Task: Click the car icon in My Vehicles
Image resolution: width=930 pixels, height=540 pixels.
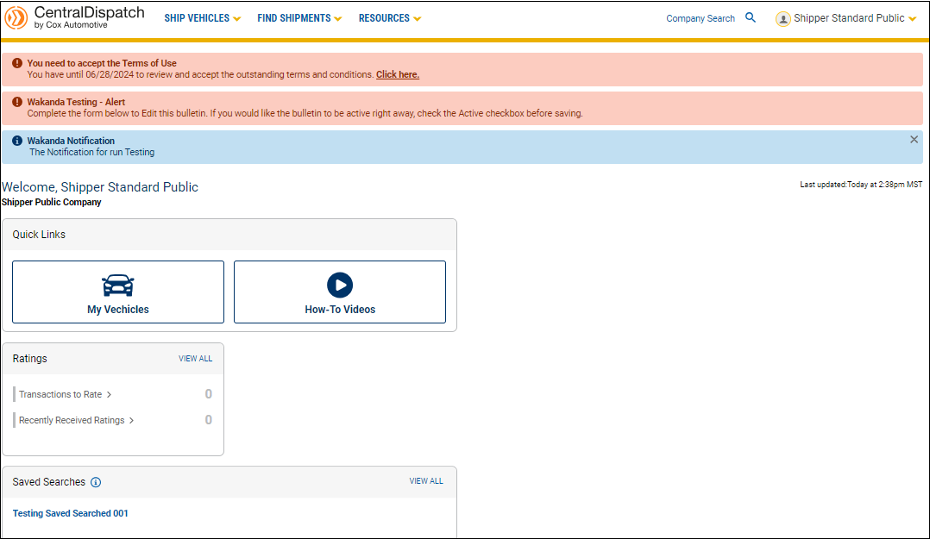Action: pos(118,285)
